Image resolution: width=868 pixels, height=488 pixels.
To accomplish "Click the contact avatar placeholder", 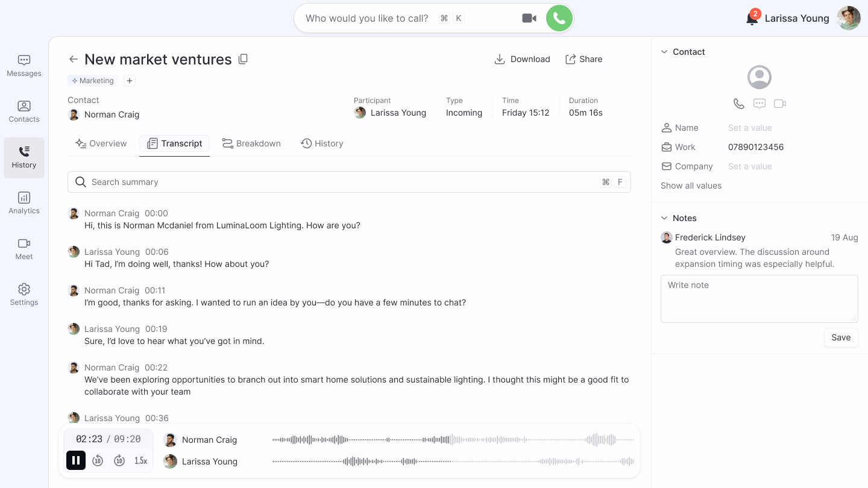I will pos(759,77).
